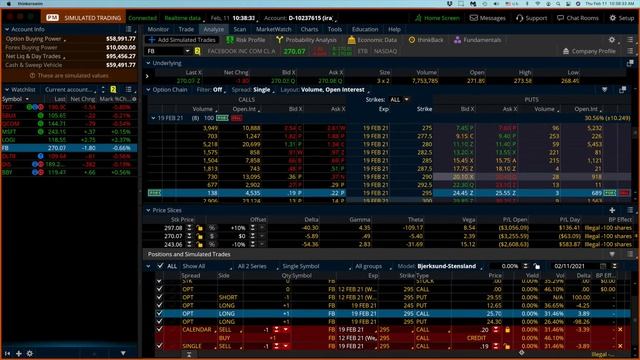Detach the Option Chain pop-out icon
Screen dimensions: 640x360
622,90
